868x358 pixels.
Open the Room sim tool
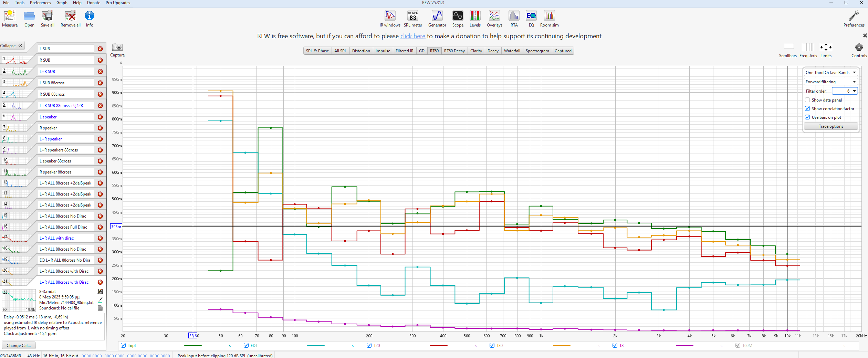click(x=549, y=19)
